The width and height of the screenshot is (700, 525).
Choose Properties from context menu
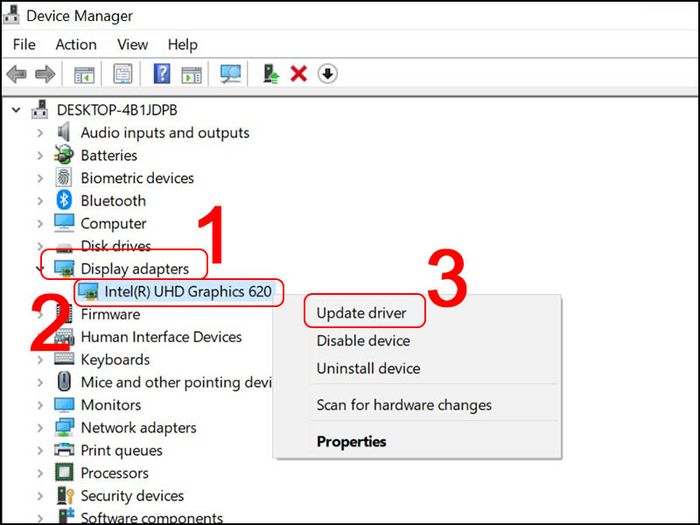pos(351,442)
